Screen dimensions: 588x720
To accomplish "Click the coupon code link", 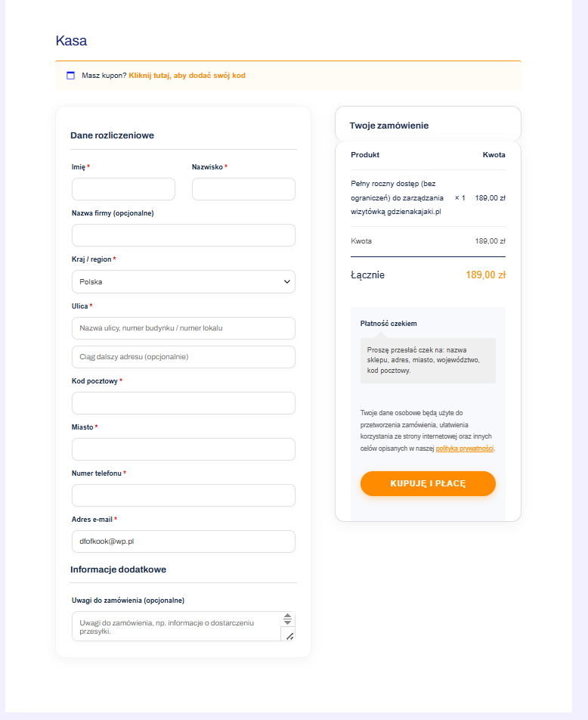I will pos(187,76).
